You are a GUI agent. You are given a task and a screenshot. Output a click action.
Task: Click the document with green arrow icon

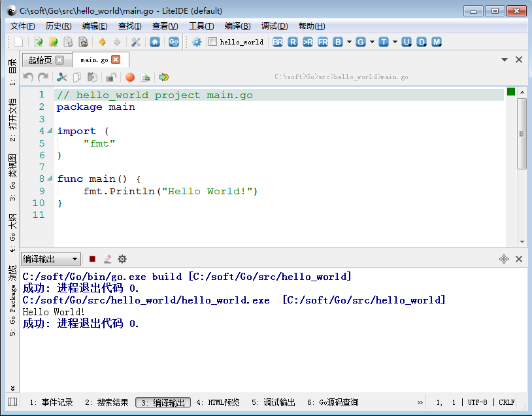click(x=145, y=77)
